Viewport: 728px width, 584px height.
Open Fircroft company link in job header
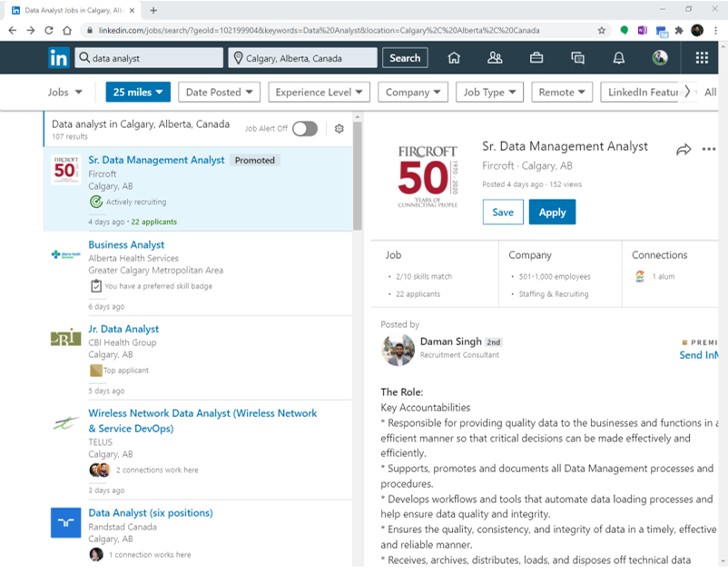[x=498, y=166]
